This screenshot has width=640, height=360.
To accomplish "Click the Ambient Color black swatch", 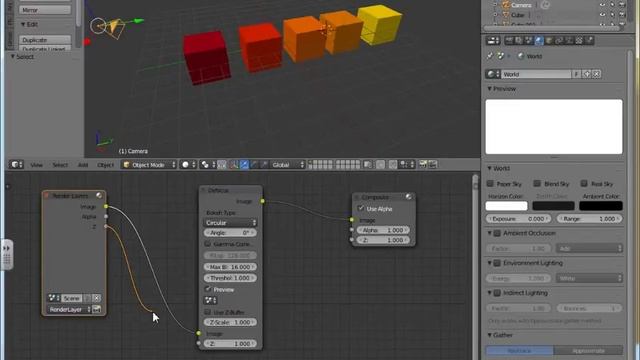I will tap(601, 206).
